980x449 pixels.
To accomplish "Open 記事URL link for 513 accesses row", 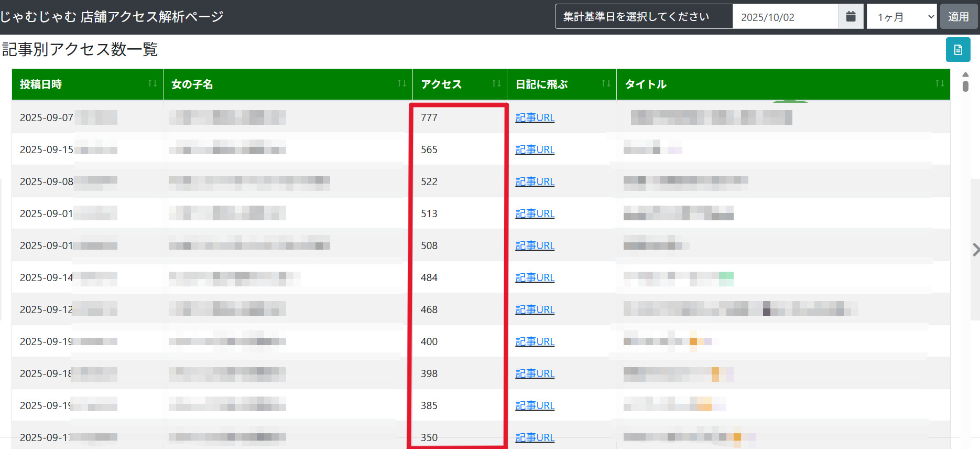I will [535, 213].
